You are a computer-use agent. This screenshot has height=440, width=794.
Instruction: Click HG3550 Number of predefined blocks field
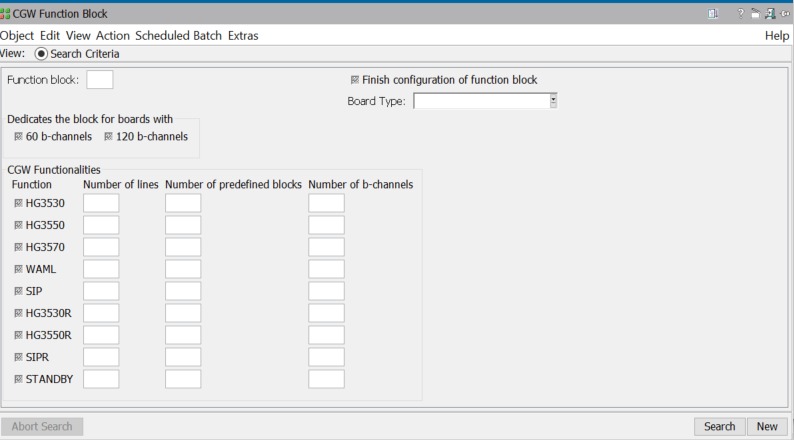183,225
